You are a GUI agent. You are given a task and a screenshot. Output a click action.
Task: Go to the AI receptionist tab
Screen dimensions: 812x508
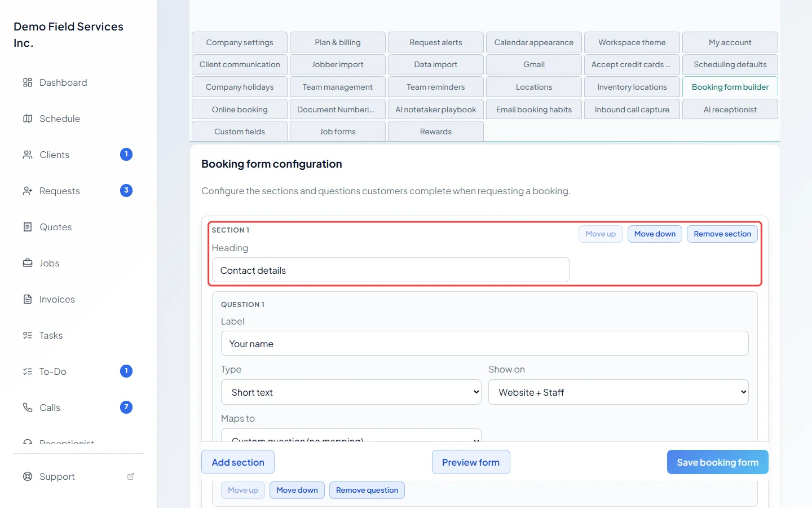pos(730,110)
